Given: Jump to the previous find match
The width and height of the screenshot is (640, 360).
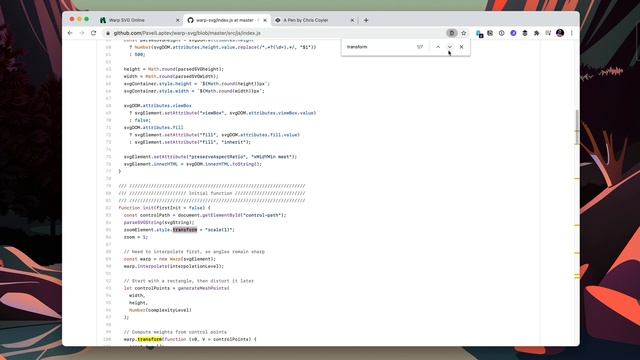Looking at the screenshot, I should [x=438, y=47].
